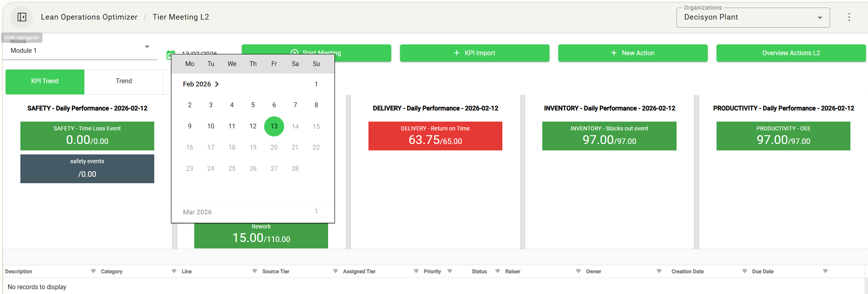
Task: Click the Priority column filter icon
Action: click(450, 271)
